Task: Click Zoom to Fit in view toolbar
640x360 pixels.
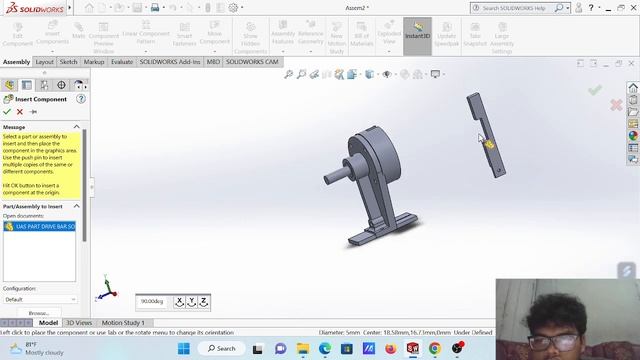Action: click(289, 74)
